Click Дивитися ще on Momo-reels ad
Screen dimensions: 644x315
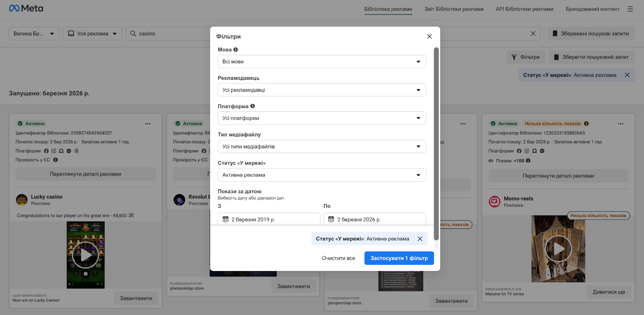coord(609,292)
